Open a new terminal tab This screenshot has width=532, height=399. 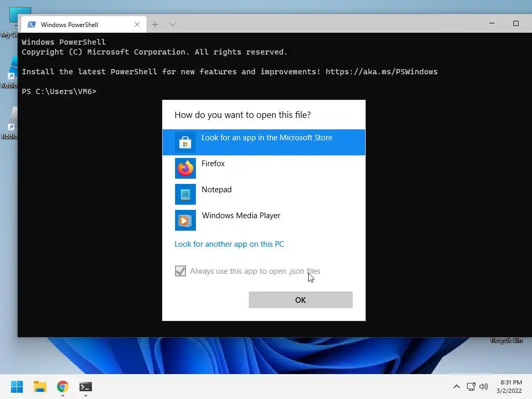tap(155, 24)
